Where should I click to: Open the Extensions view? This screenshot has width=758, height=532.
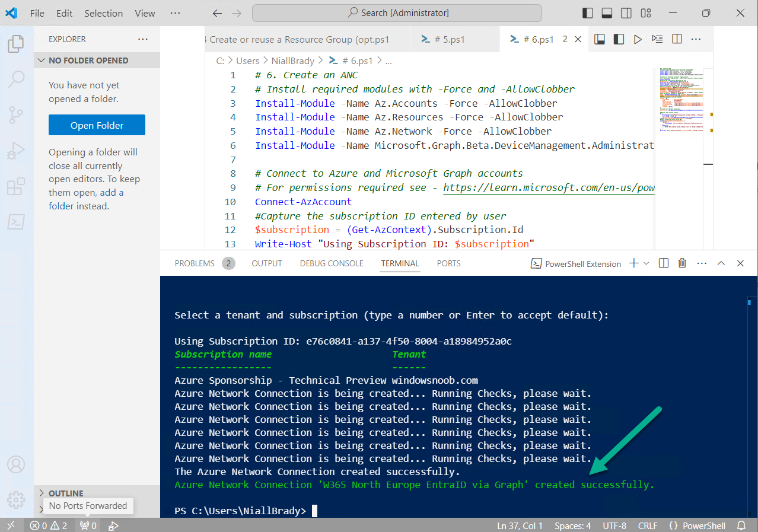click(x=16, y=186)
